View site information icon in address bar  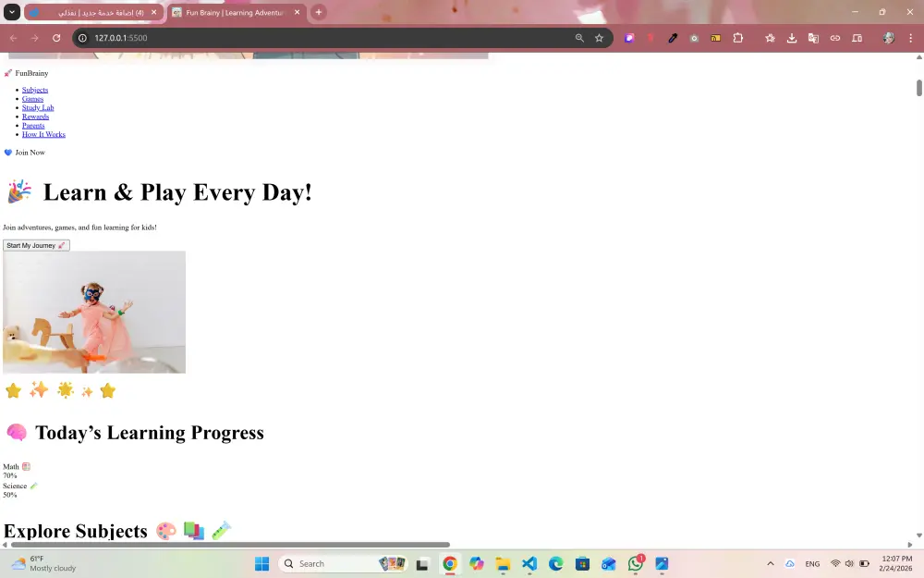point(82,38)
